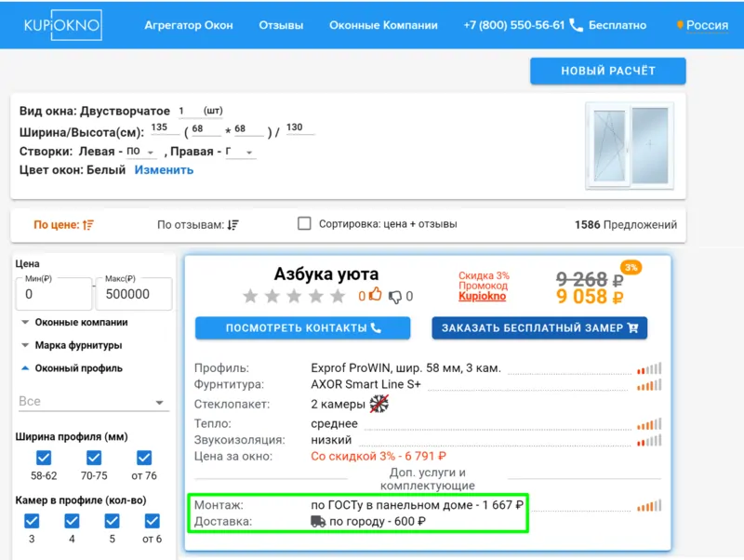Click 'Посмотреть контакты' button

tap(303, 328)
